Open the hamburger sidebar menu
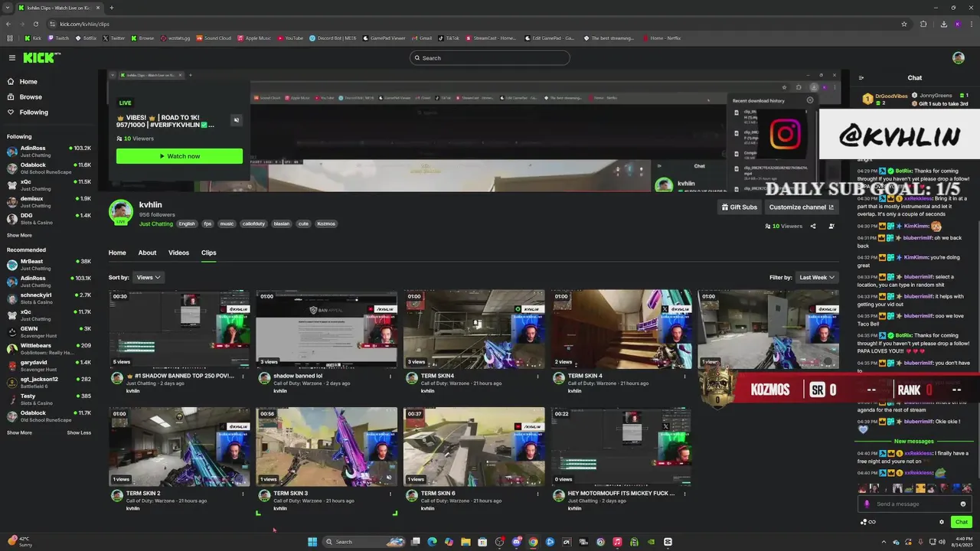This screenshot has width=980, height=551. [12, 57]
